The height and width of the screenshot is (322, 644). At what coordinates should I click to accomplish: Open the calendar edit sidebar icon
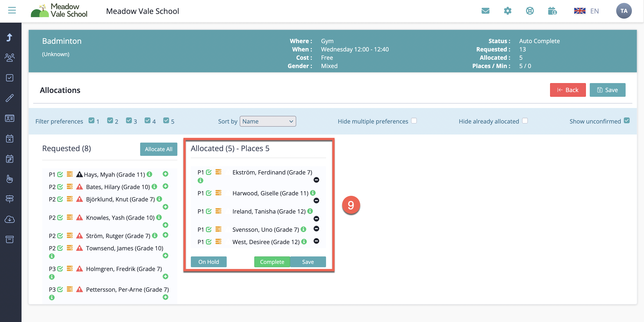click(x=9, y=159)
